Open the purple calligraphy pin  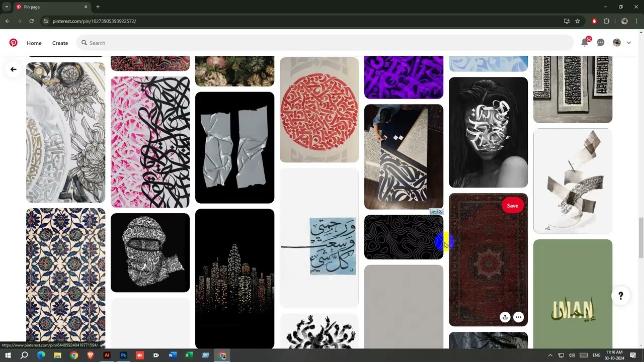[404, 77]
